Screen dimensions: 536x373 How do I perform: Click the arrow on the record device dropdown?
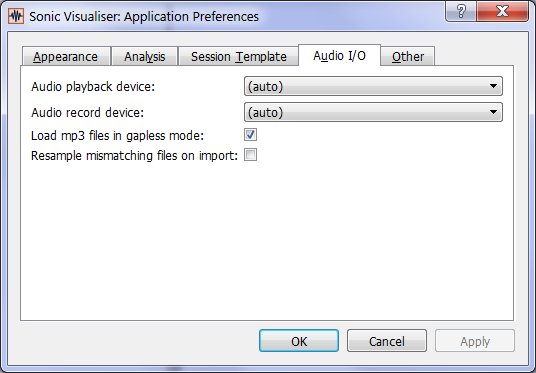pyautogui.click(x=493, y=112)
